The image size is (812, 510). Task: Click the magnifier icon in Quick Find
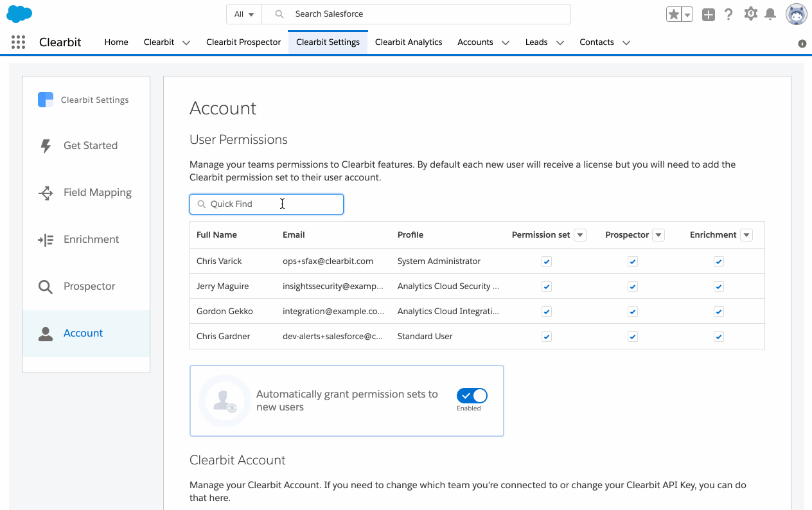(202, 204)
